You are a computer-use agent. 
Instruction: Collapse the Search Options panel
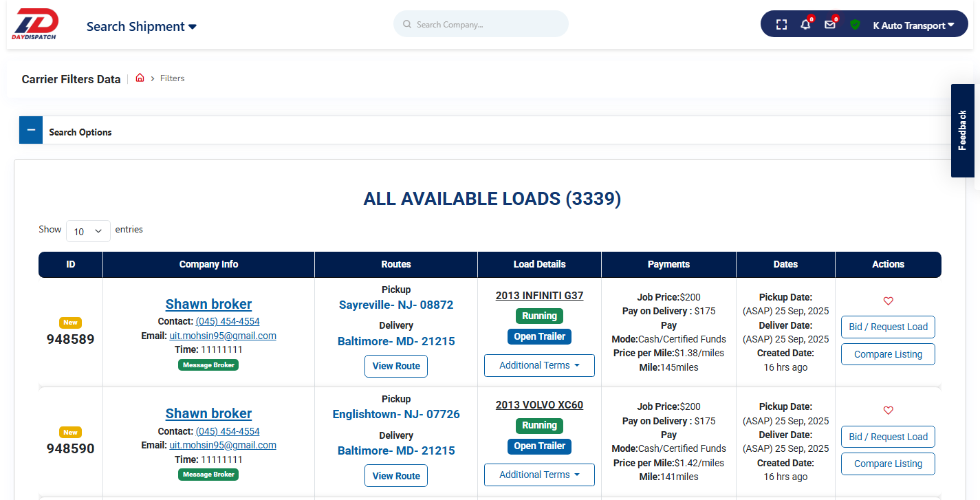[x=31, y=130]
